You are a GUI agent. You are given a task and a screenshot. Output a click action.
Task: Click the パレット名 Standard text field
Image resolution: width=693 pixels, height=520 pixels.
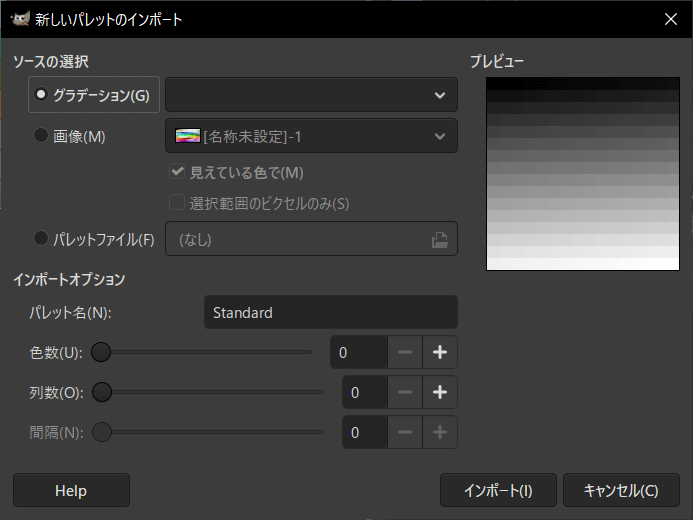(x=331, y=312)
